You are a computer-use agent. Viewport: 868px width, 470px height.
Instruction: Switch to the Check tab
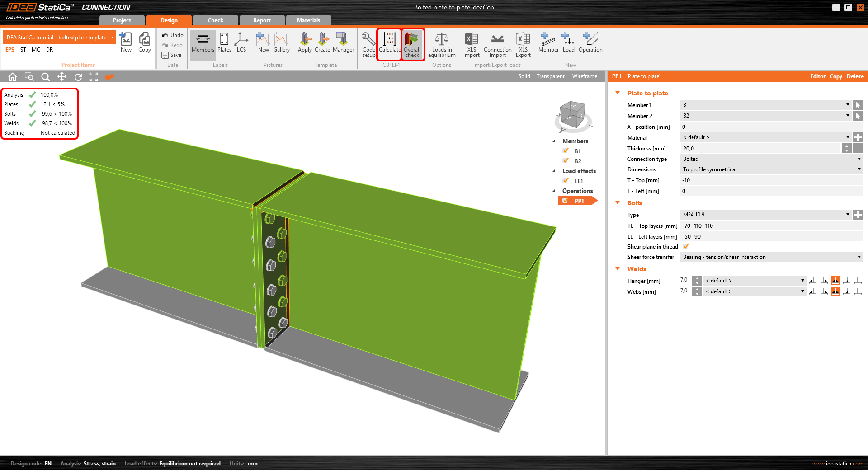click(x=215, y=20)
